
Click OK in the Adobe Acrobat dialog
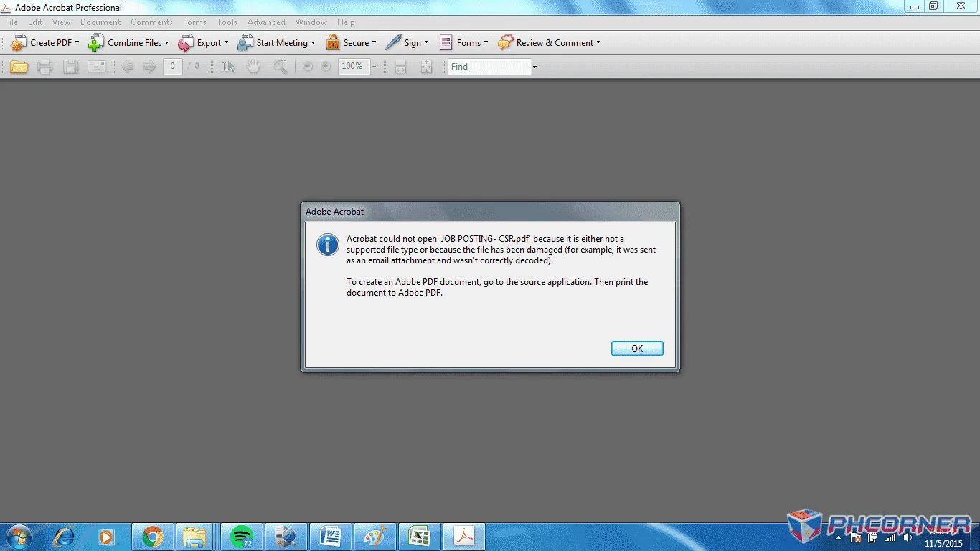click(x=637, y=348)
